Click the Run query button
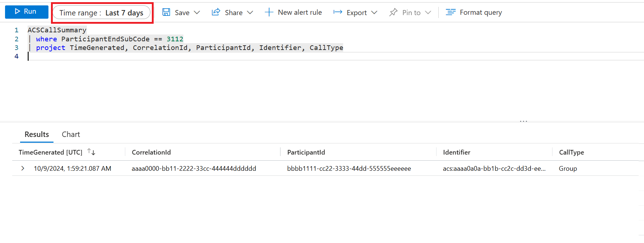 (x=27, y=12)
